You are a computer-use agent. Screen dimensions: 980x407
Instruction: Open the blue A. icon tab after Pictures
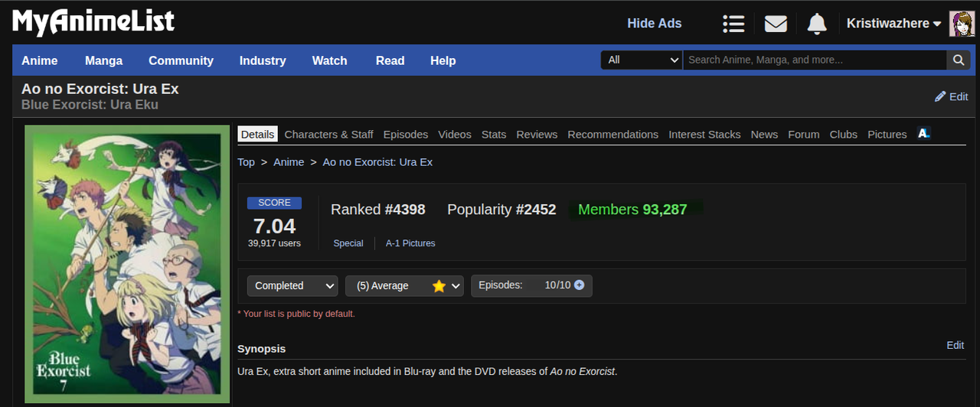(x=923, y=133)
